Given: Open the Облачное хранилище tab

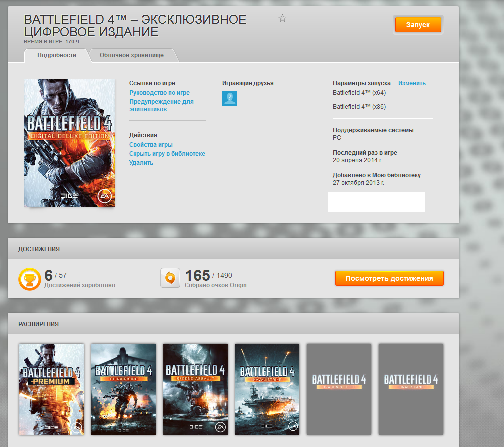Looking at the screenshot, I should pos(131,55).
